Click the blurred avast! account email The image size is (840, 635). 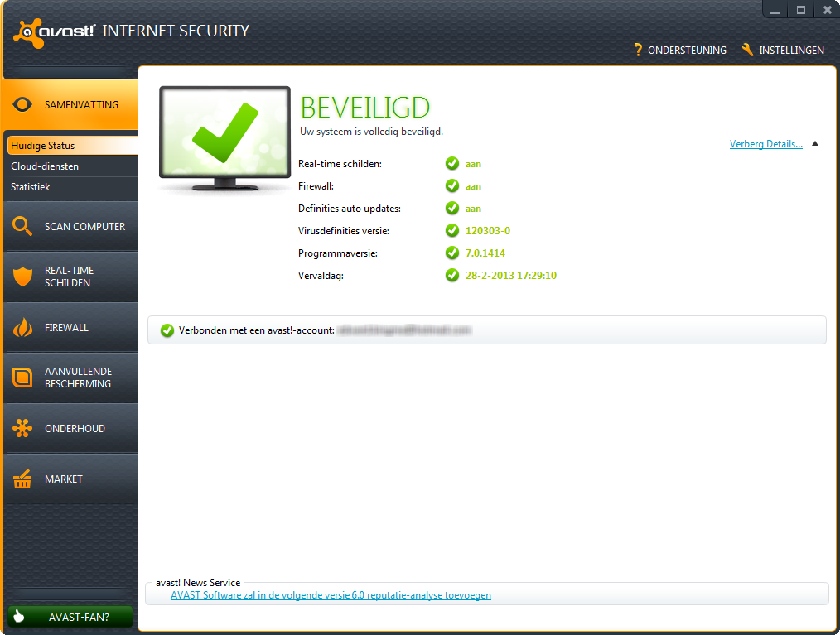click(404, 330)
